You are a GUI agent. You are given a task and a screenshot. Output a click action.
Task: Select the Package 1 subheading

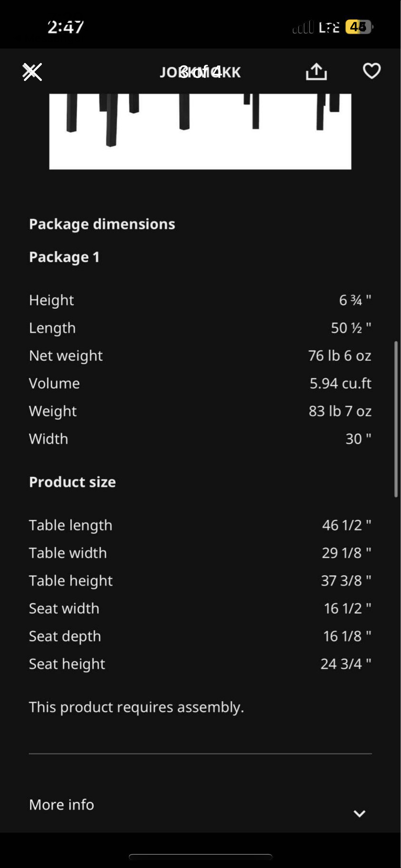64,257
